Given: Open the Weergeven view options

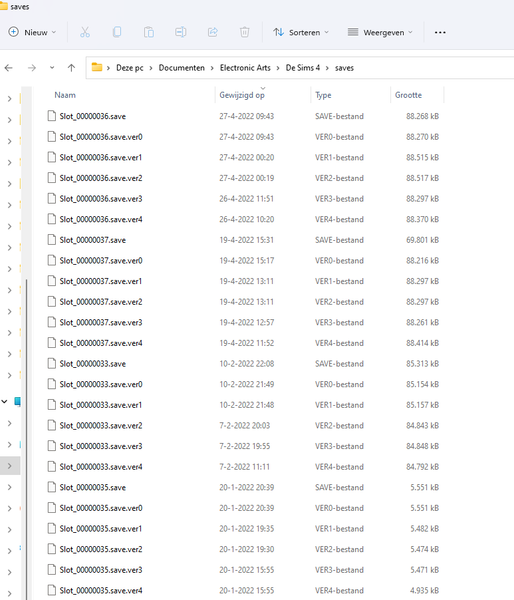Looking at the screenshot, I should (380, 33).
